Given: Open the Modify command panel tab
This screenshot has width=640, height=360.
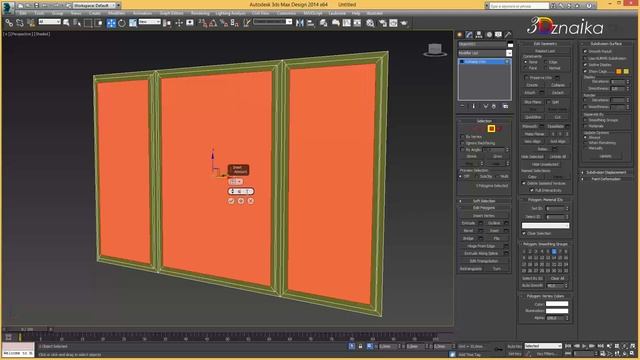Looking at the screenshot, I should (x=469, y=35).
